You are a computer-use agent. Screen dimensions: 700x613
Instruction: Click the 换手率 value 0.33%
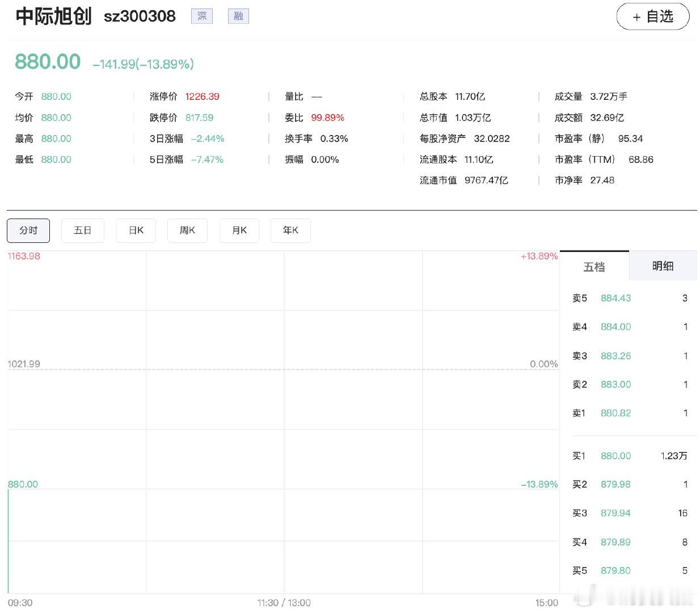coord(334,138)
